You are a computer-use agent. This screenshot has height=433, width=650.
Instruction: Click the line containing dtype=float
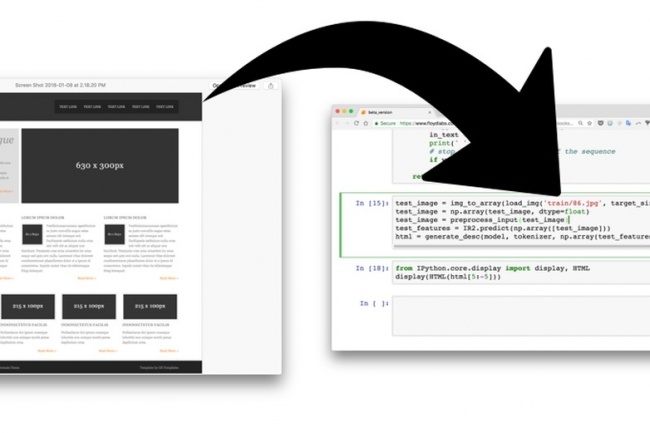pyautogui.click(x=492, y=212)
